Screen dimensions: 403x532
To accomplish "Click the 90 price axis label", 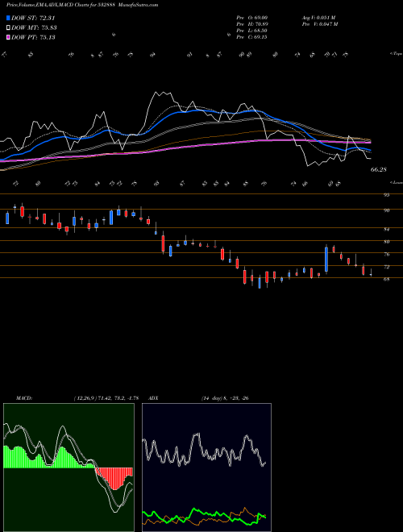I will (x=386, y=210).
